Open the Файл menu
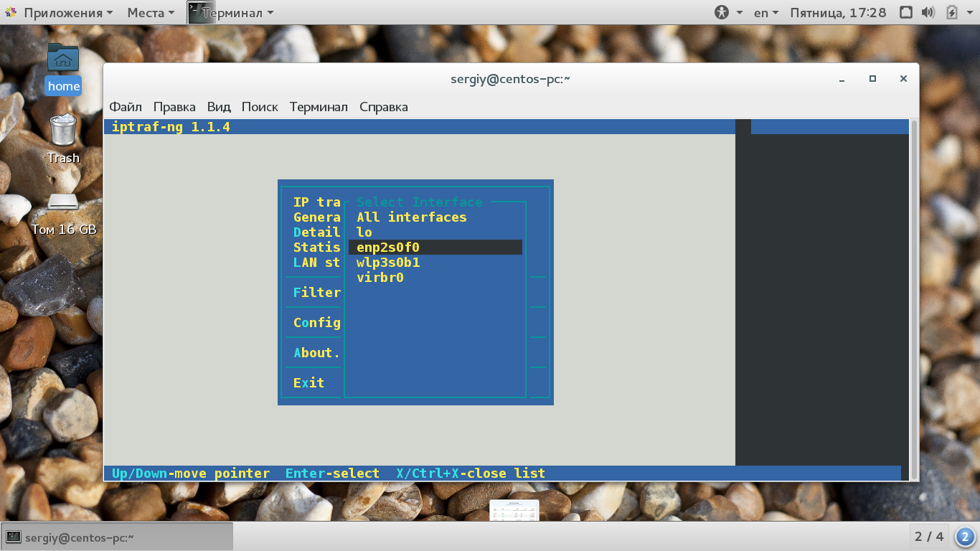 126,107
